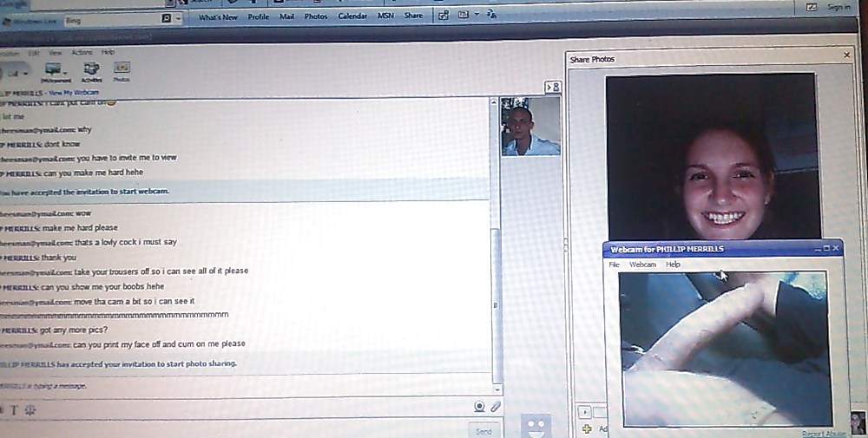Click in the message input field

[x=234, y=423]
